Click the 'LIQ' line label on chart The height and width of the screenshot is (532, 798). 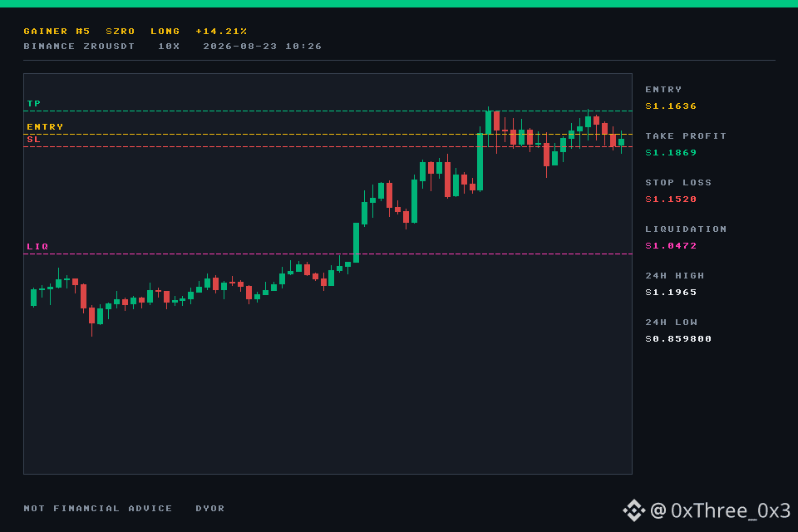(37, 246)
